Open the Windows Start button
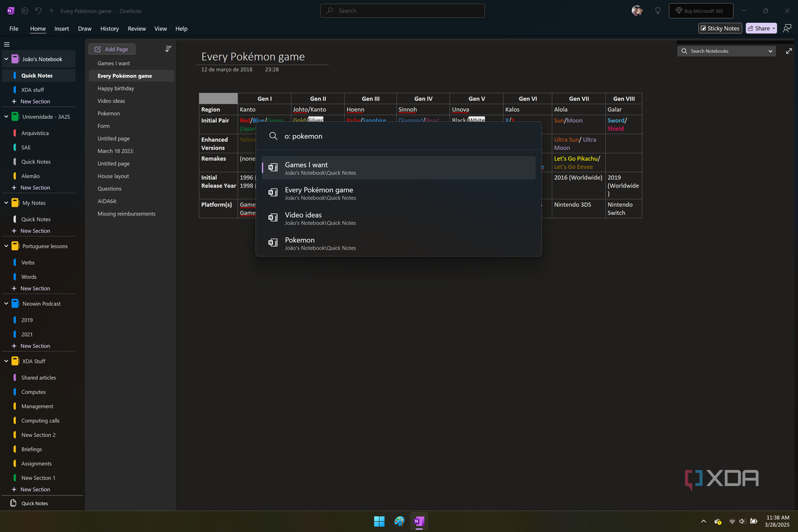Image resolution: width=798 pixels, height=532 pixels. point(379,521)
